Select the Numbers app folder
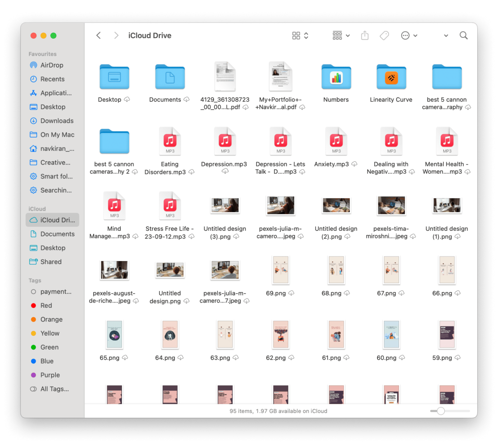 coord(336,77)
